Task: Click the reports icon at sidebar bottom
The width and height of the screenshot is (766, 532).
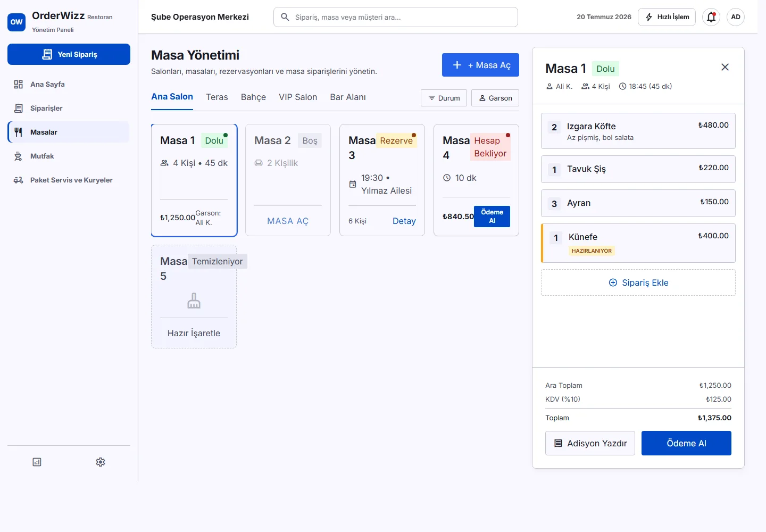Action: pyautogui.click(x=37, y=462)
